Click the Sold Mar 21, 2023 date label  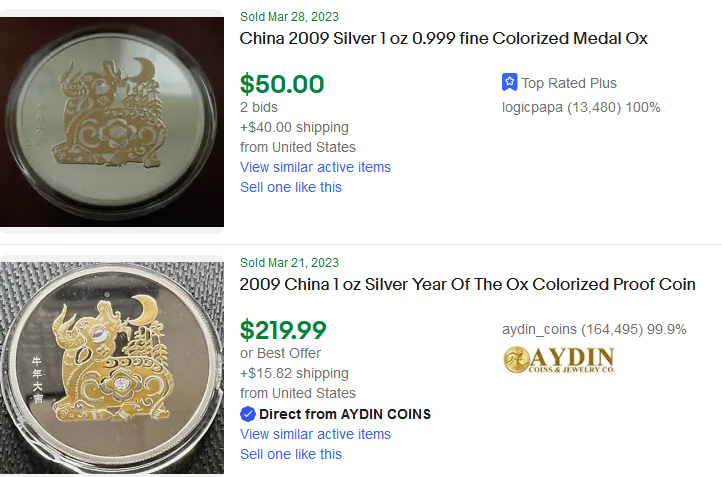(289, 263)
